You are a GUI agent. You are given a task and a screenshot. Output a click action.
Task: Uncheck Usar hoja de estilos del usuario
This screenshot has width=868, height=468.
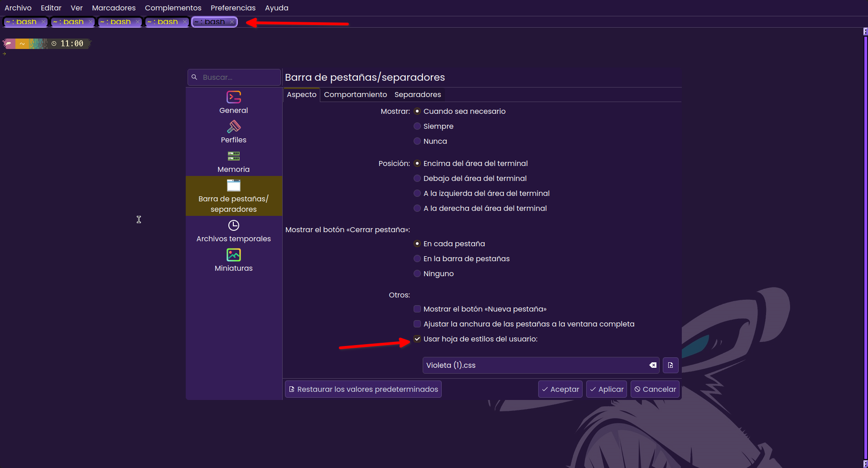tap(417, 339)
